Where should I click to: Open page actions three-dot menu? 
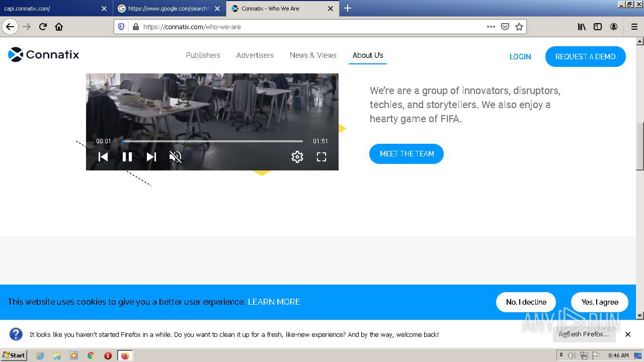491,27
